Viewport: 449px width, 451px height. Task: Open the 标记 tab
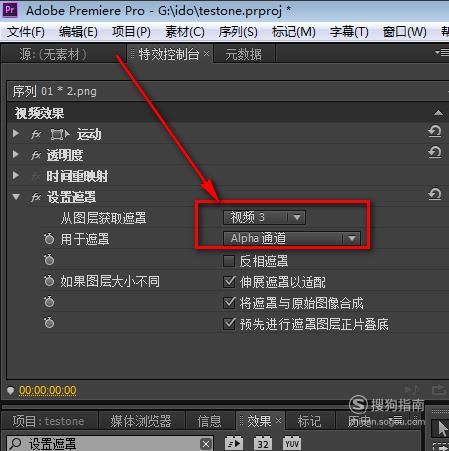309,421
